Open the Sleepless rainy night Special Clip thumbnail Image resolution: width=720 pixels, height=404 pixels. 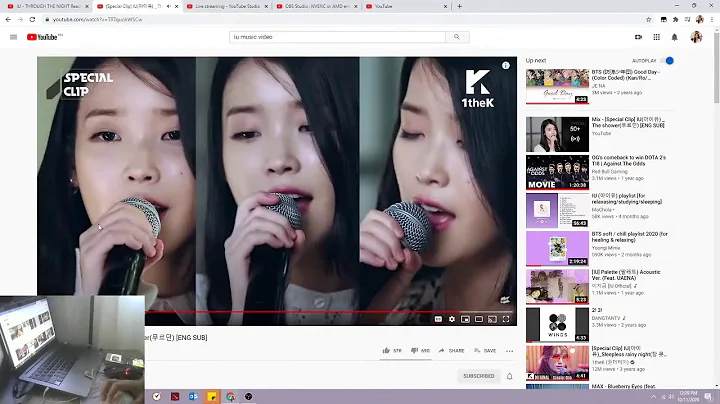pyautogui.click(x=557, y=363)
